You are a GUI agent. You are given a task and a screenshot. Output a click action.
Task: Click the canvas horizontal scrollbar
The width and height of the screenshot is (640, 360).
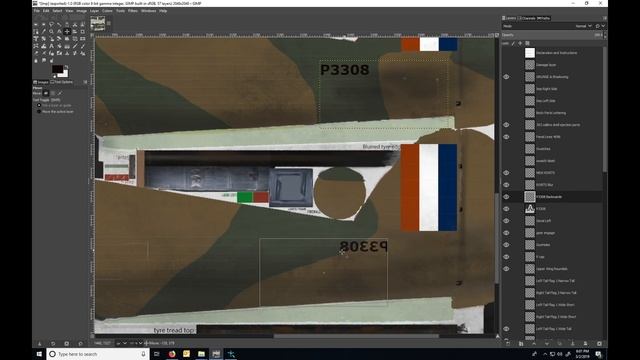coord(356,336)
